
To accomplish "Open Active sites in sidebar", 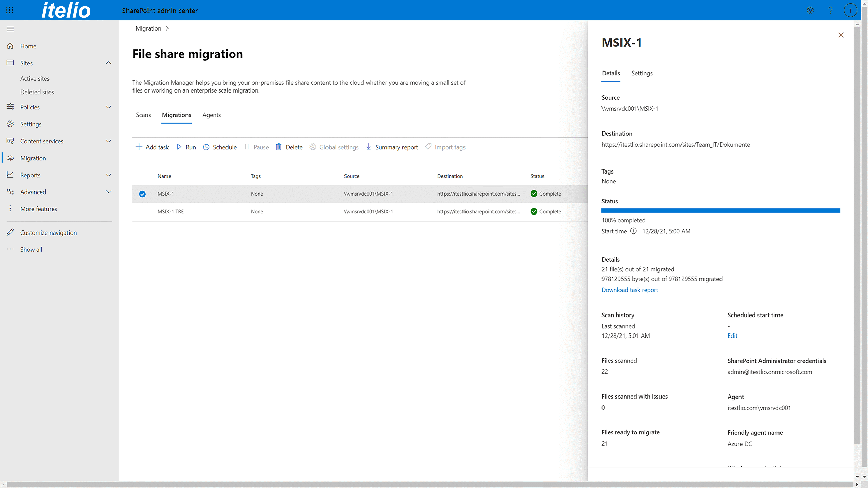I will coord(35,78).
